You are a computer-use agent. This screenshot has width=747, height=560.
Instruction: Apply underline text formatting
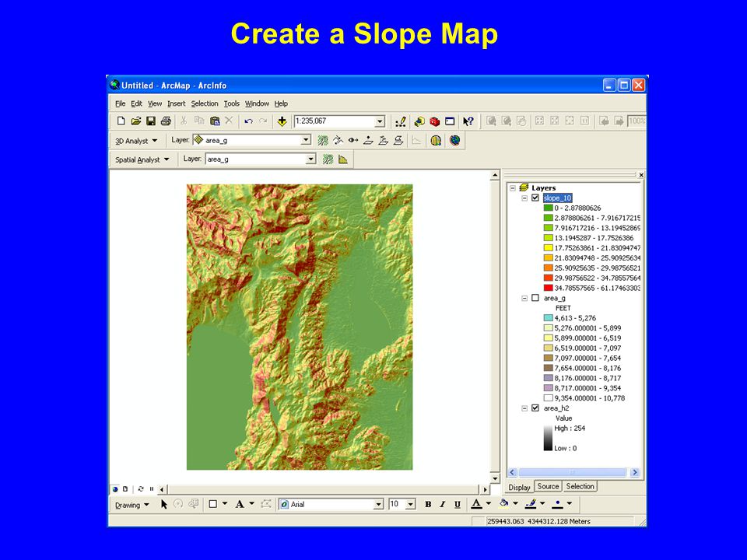pos(458,504)
